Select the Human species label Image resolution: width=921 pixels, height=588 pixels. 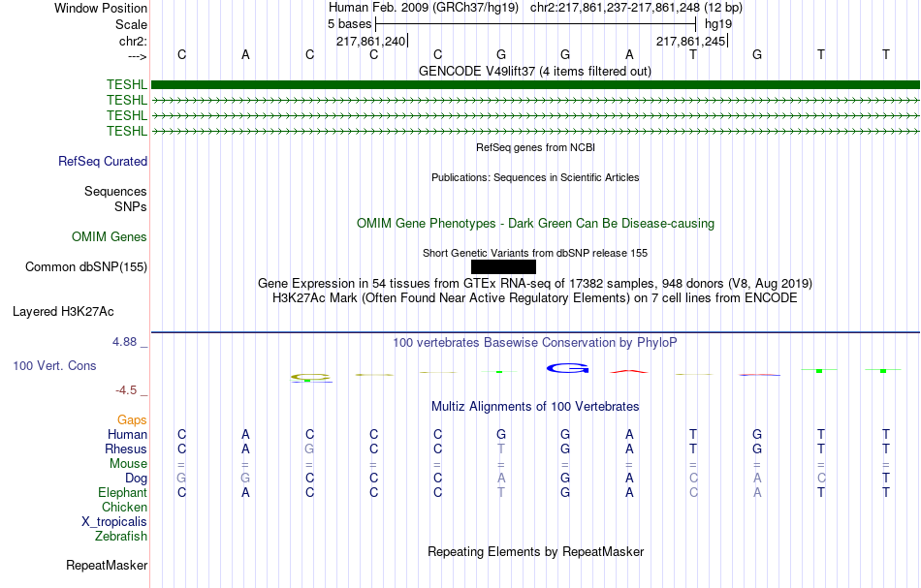point(127,434)
